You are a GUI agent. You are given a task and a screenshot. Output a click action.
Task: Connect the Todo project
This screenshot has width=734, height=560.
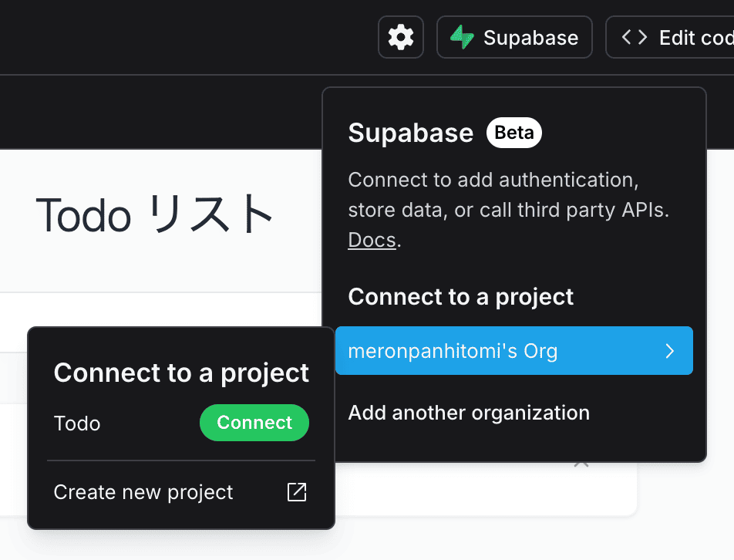[254, 423]
